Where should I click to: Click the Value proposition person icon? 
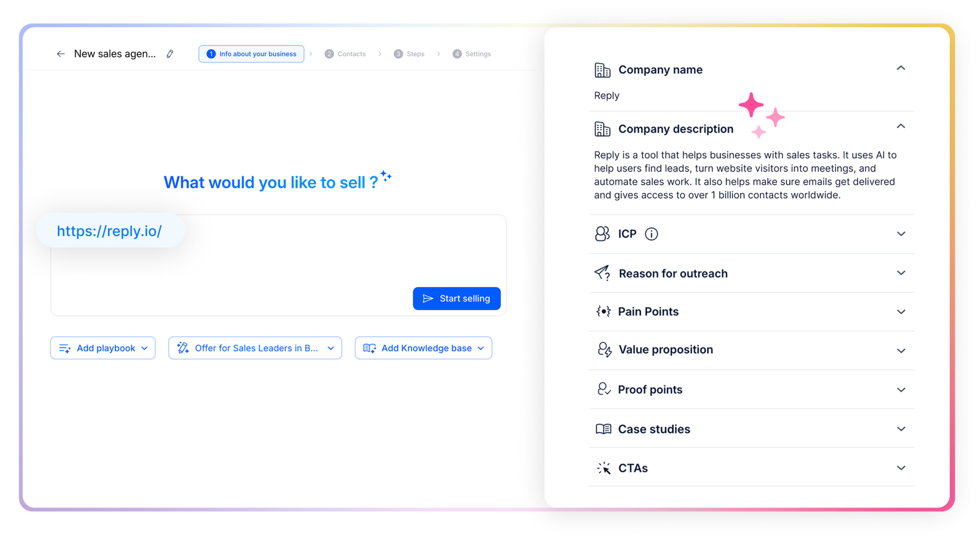604,349
